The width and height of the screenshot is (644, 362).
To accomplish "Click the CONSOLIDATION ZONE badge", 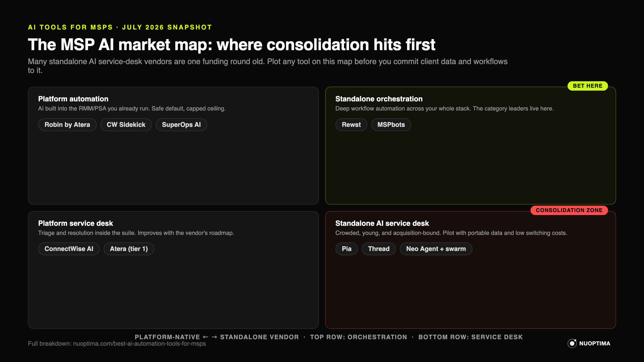I will click(x=569, y=210).
